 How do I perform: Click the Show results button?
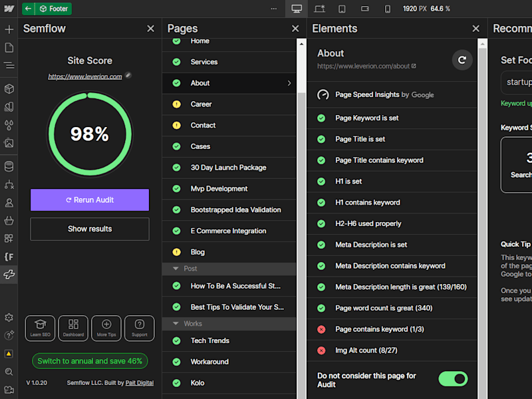point(90,229)
